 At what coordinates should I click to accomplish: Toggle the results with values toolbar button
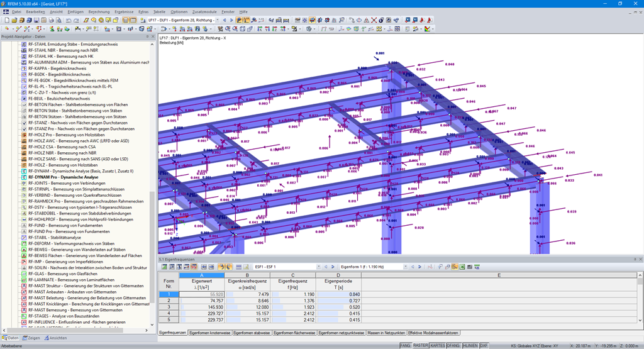coord(246,19)
